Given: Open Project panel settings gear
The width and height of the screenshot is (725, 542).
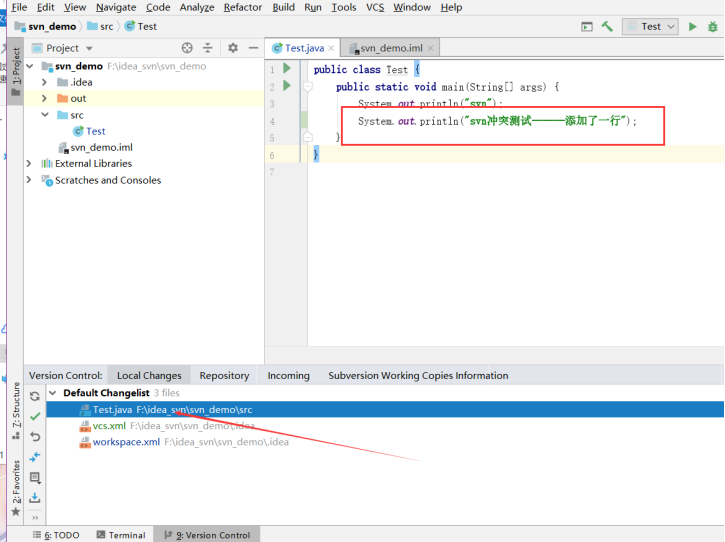Looking at the screenshot, I should pyautogui.click(x=233, y=48).
